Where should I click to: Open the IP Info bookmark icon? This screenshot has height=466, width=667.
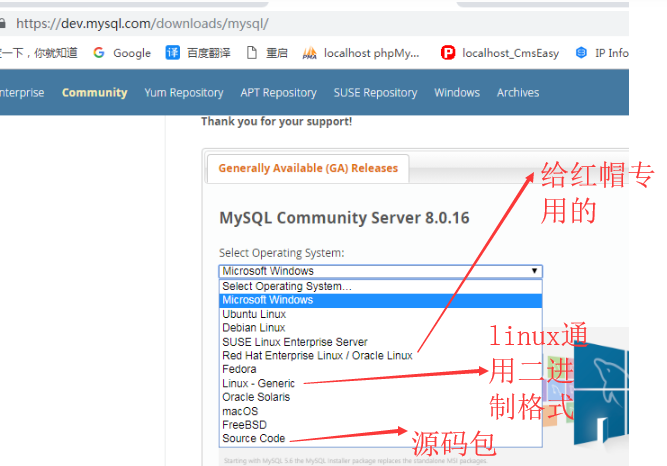click(x=581, y=53)
